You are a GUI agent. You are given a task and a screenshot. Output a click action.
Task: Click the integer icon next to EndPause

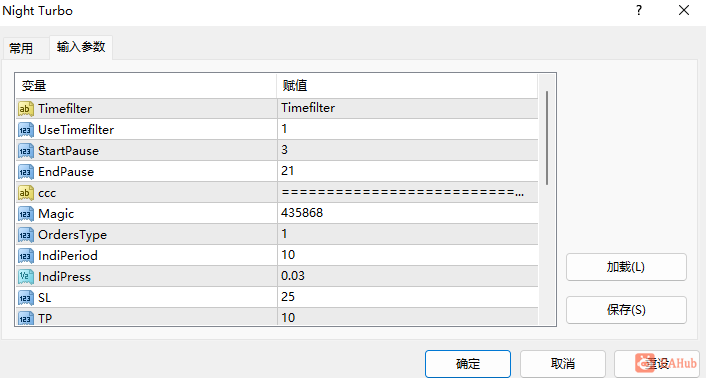[x=26, y=171]
